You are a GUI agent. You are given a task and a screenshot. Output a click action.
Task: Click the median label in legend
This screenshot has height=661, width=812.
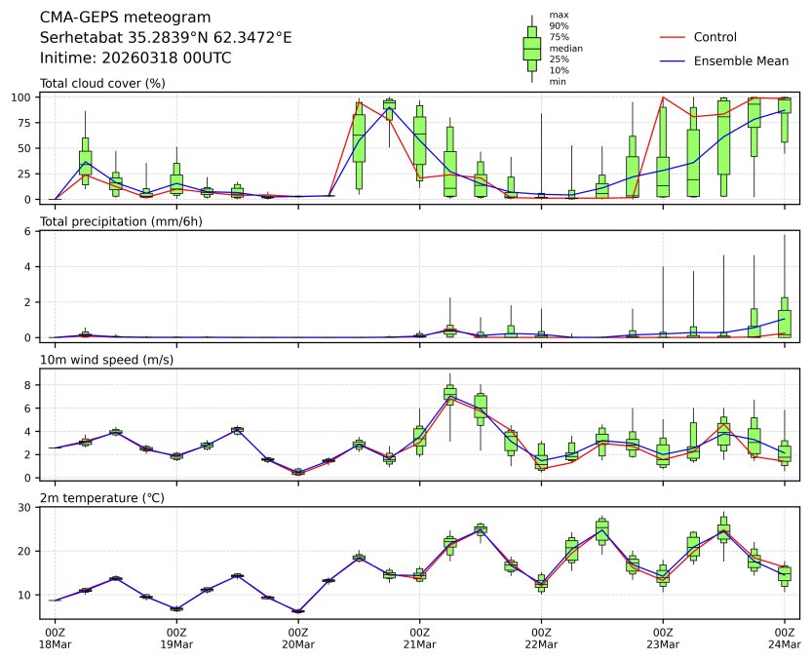click(565, 48)
